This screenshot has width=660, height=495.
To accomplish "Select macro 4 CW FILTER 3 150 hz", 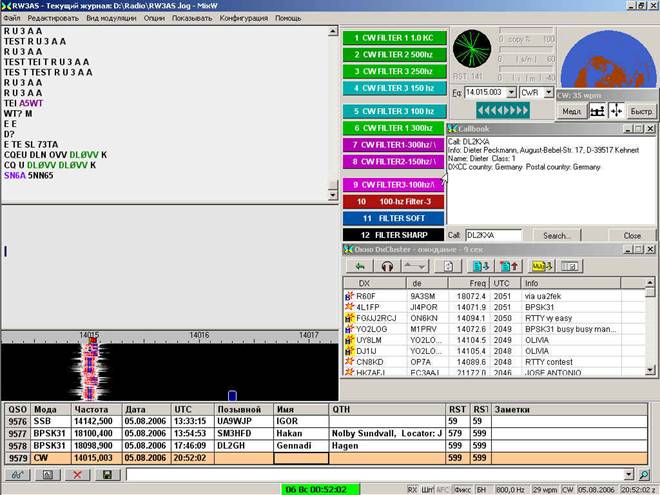I will click(394, 88).
